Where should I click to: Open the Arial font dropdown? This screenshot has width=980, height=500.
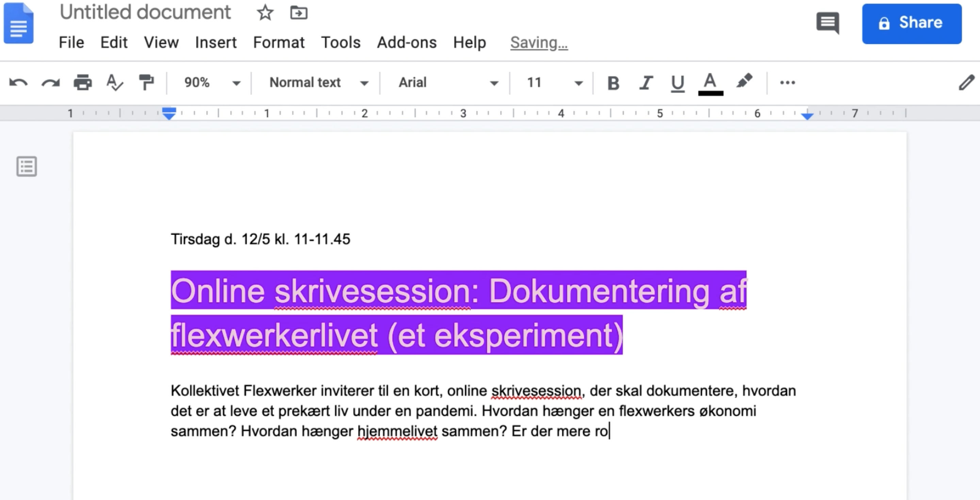tap(448, 82)
